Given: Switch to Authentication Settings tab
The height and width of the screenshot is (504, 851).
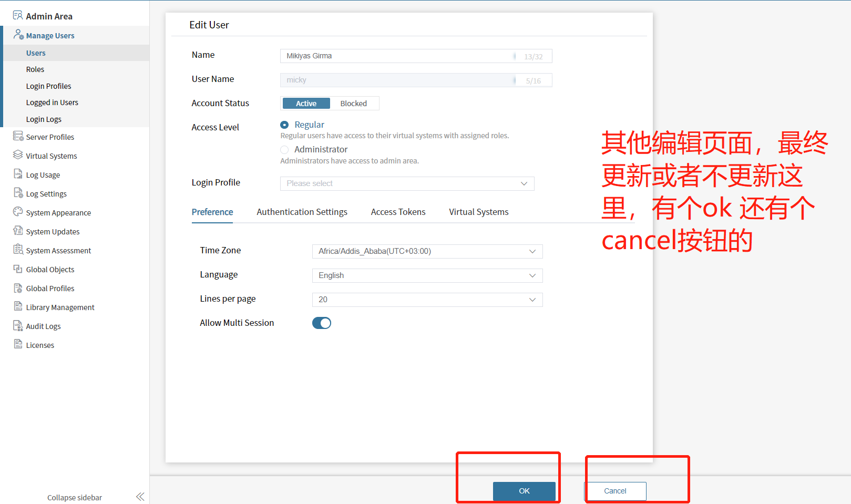Looking at the screenshot, I should [x=302, y=212].
